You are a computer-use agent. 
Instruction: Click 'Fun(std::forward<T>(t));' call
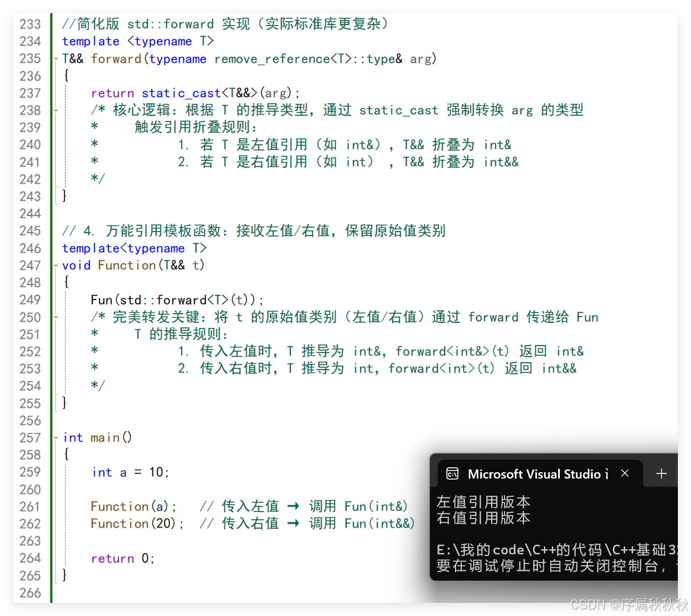point(177,300)
